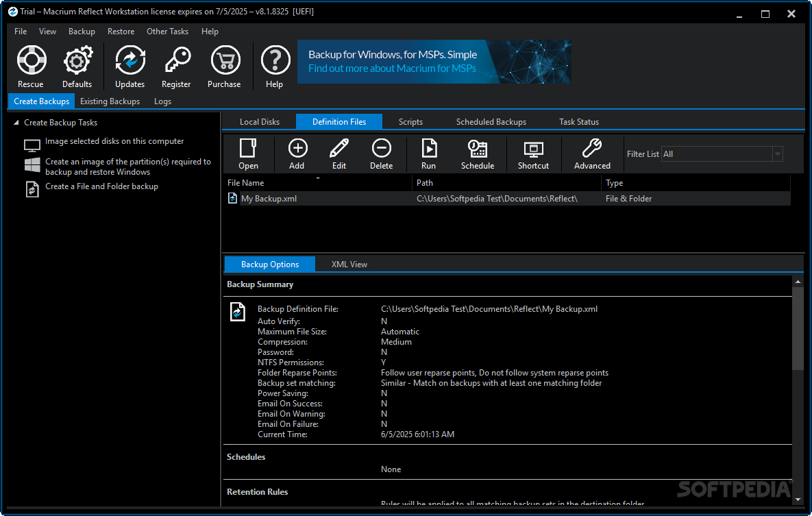812x516 pixels.
Task: Delete the selected definition file
Action: click(382, 148)
